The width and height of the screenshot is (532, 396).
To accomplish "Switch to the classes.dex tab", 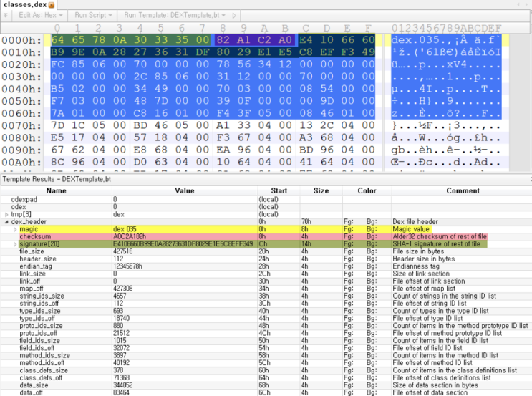I will [29, 5].
